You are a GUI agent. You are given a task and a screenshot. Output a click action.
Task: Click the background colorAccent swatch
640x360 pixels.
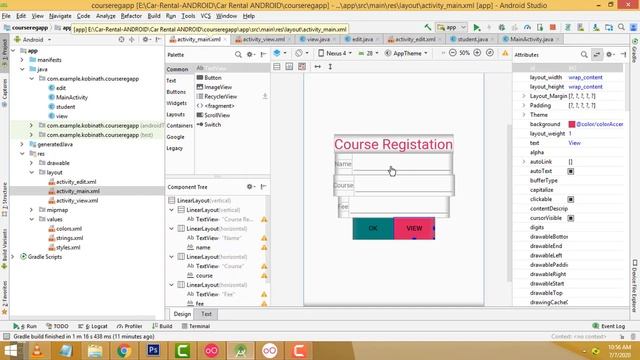click(571, 124)
